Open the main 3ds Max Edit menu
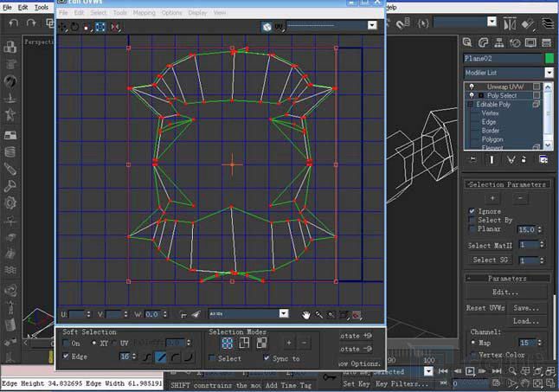This screenshot has height=392, width=559. click(22, 7)
